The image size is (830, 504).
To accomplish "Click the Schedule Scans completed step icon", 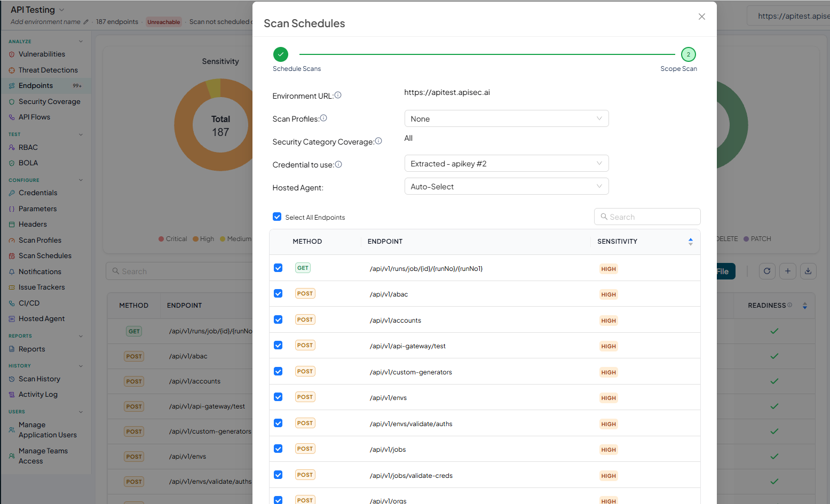I will [x=281, y=54].
